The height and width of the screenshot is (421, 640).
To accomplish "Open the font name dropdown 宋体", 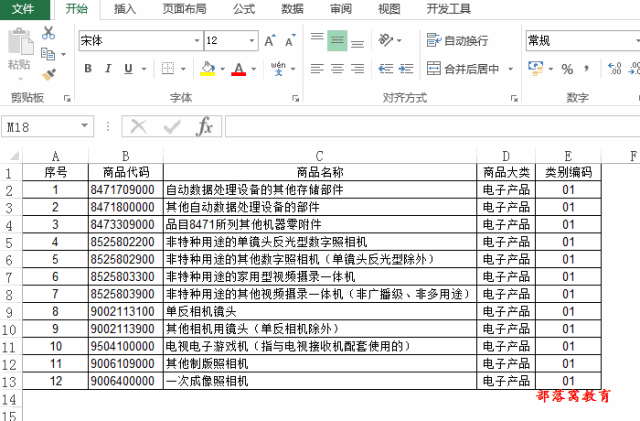I will click(x=197, y=40).
